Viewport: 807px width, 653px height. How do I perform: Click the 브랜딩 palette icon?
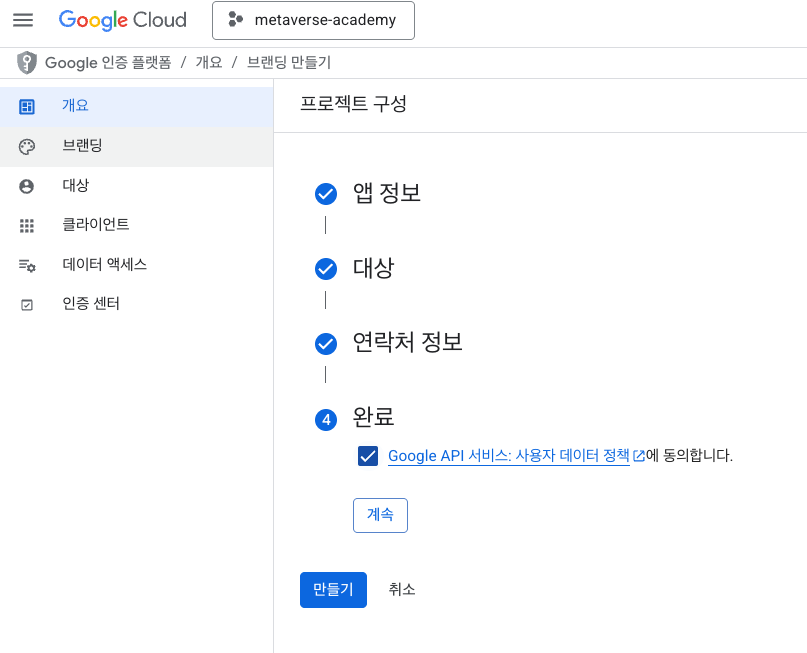click(27, 147)
